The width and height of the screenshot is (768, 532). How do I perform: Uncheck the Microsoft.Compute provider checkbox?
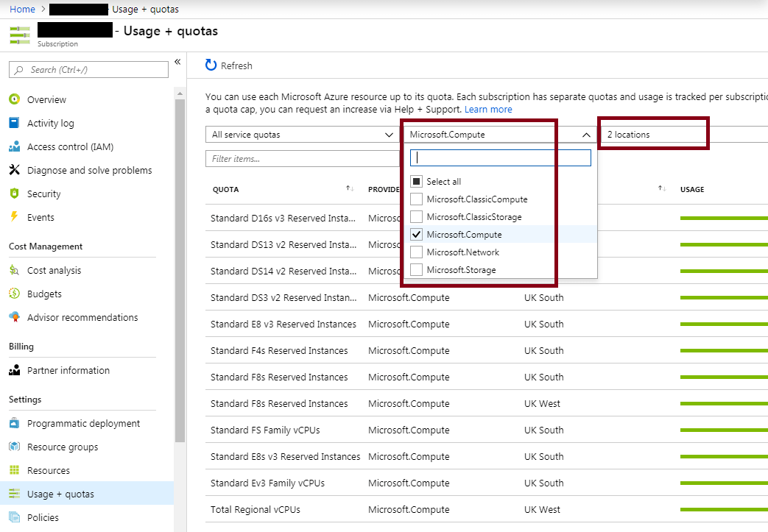(417, 234)
